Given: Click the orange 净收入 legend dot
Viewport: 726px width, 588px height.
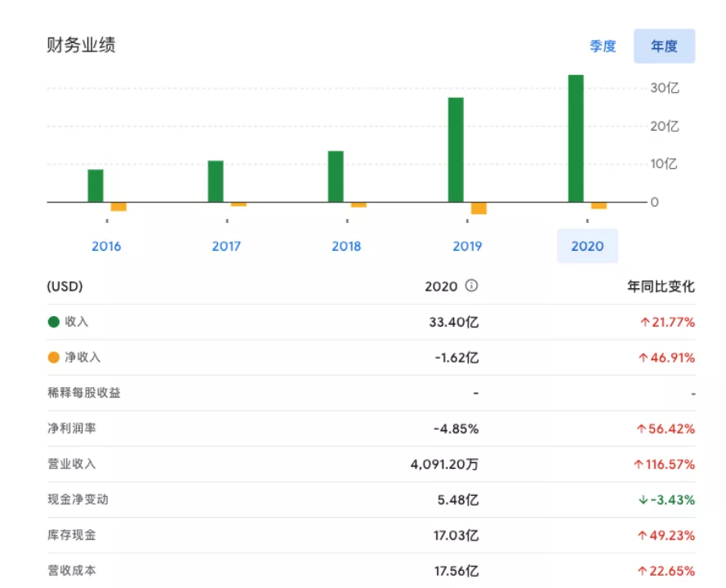Looking at the screenshot, I should (x=54, y=358).
